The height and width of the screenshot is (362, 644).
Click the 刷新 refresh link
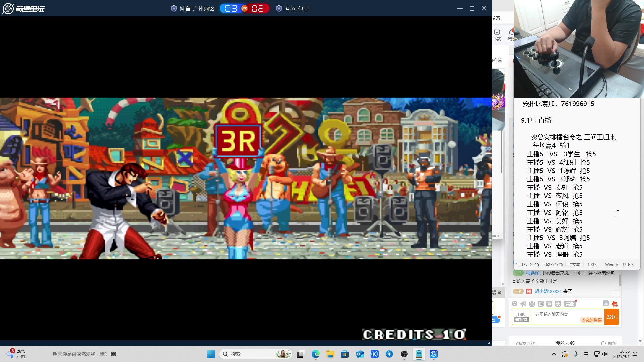click(609, 343)
